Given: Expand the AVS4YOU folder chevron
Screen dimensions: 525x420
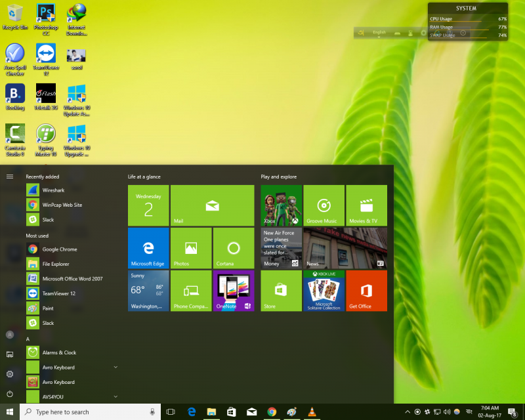Looking at the screenshot, I should pos(115,396).
